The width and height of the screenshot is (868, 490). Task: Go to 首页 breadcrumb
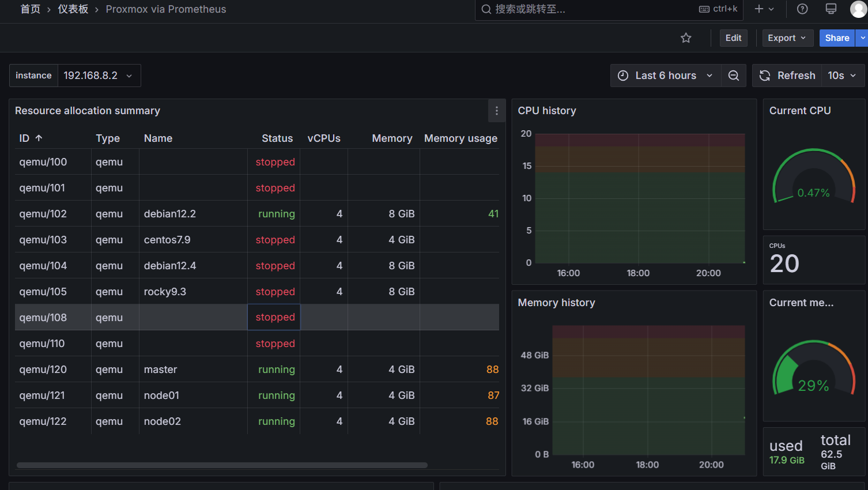[30, 9]
